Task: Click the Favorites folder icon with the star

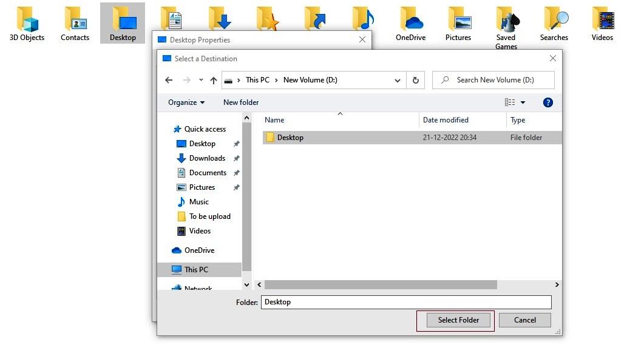Action: tap(268, 18)
